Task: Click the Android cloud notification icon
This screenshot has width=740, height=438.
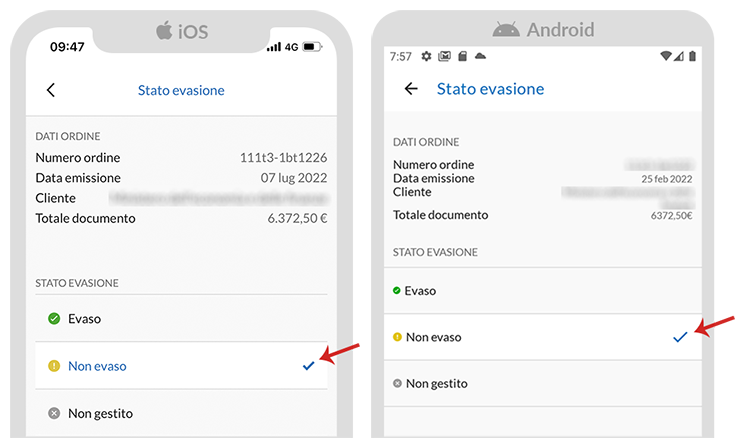Action: [x=480, y=56]
